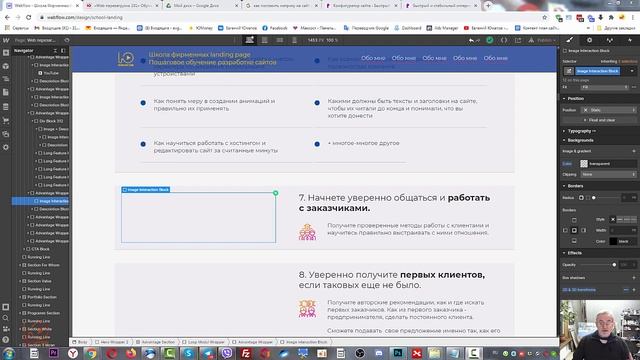The width and height of the screenshot is (640, 360).
Task: Open the CMS collections panel icon
Action: pyautogui.click(x=6, y=107)
